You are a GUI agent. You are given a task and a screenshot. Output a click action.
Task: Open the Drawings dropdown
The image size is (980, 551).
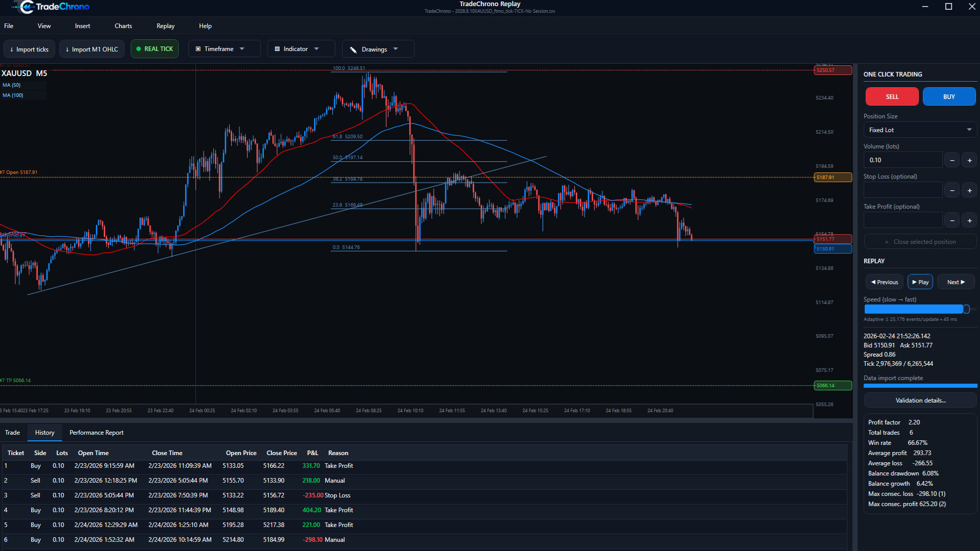378,49
